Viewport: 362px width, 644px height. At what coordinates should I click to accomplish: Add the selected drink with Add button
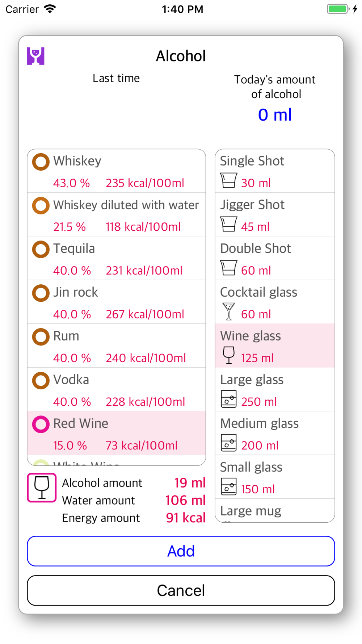pos(181,551)
